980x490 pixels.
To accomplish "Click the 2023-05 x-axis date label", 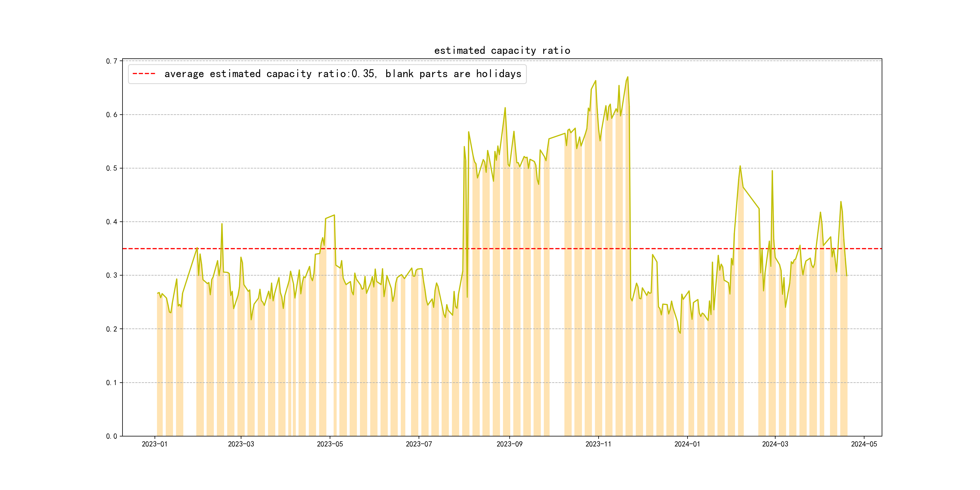I will pos(330,444).
